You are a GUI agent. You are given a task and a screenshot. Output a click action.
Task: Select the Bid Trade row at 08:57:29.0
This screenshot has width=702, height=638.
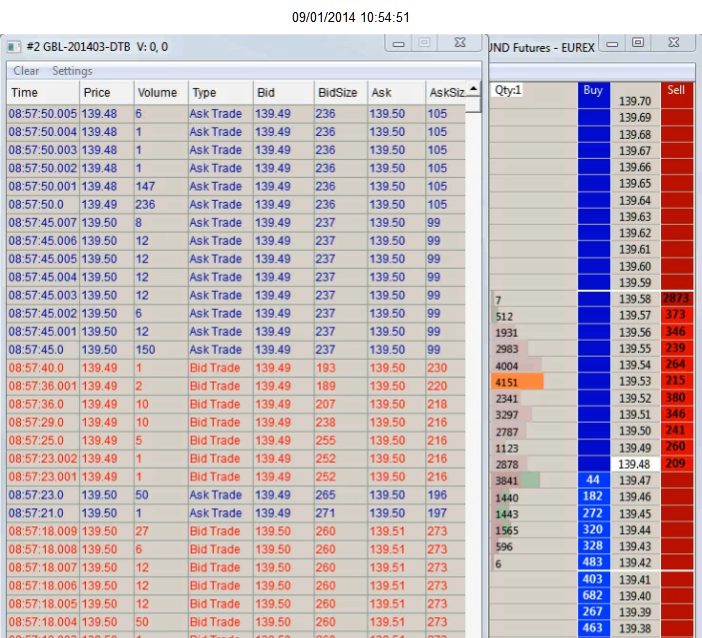236,422
